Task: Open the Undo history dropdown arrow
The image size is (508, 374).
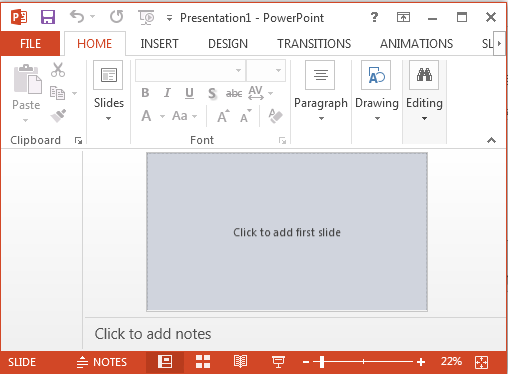Action: point(93,17)
